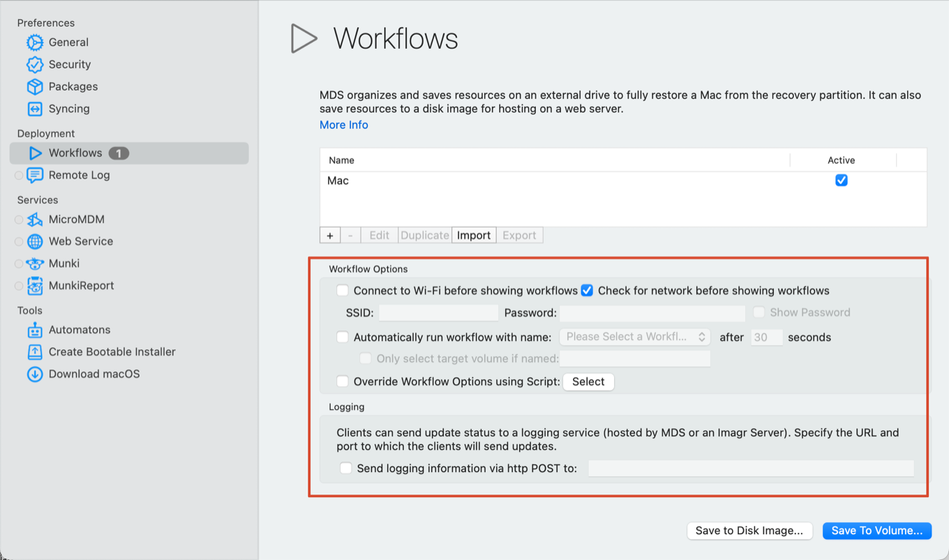Uncheck Check for network before showing workflows

[x=587, y=291]
